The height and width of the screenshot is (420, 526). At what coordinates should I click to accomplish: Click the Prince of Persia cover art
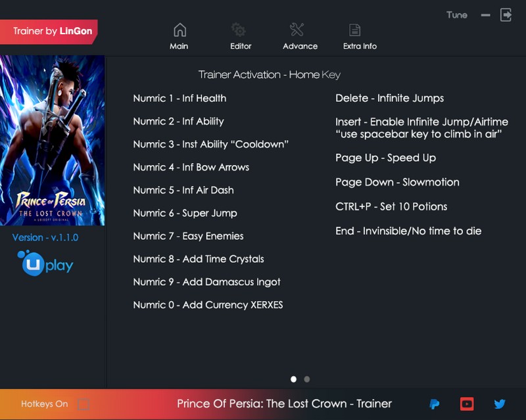click(x=53, y=140)
